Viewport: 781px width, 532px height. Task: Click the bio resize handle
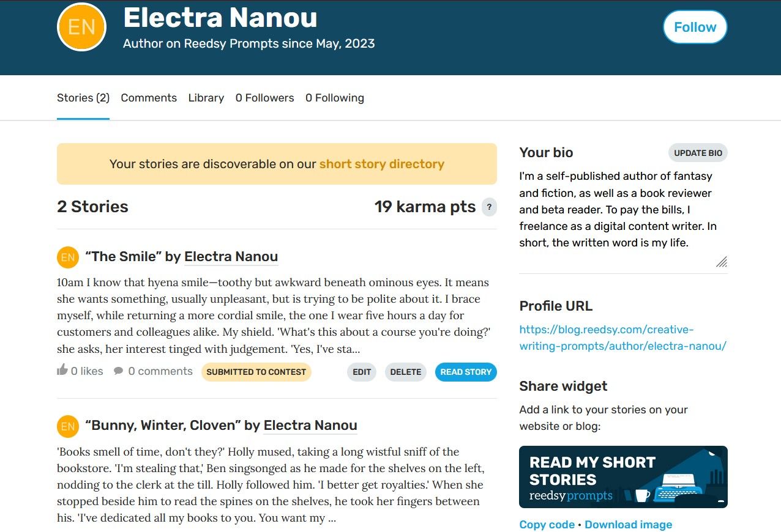coord(722,262)
